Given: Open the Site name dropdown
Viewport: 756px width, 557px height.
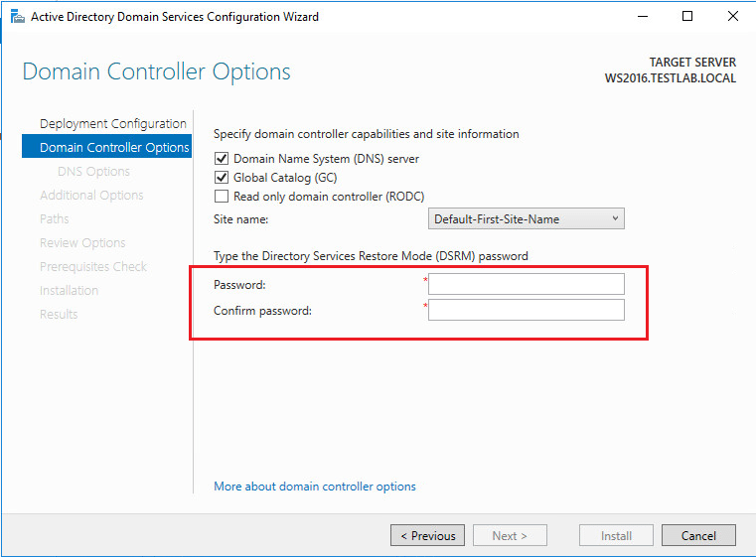Looking at the screenshot, I should coord(527,219).
